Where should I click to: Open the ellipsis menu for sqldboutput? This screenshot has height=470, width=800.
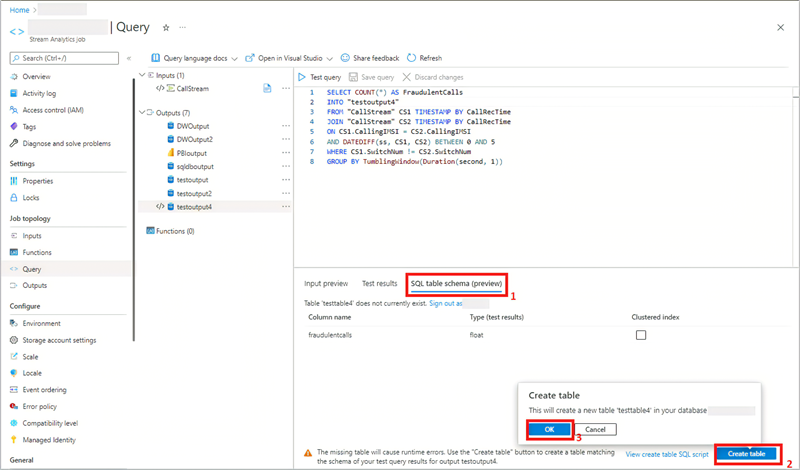pos(286,166)
